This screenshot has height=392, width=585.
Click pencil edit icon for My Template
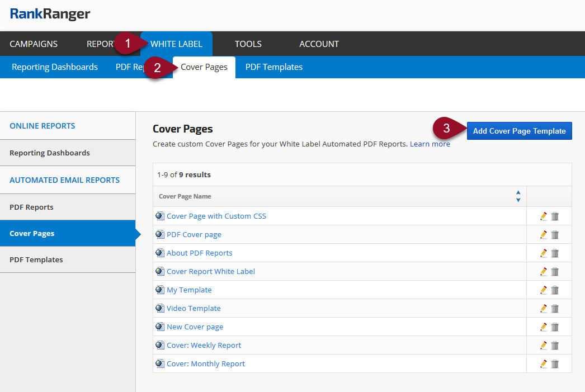point(543,290)
